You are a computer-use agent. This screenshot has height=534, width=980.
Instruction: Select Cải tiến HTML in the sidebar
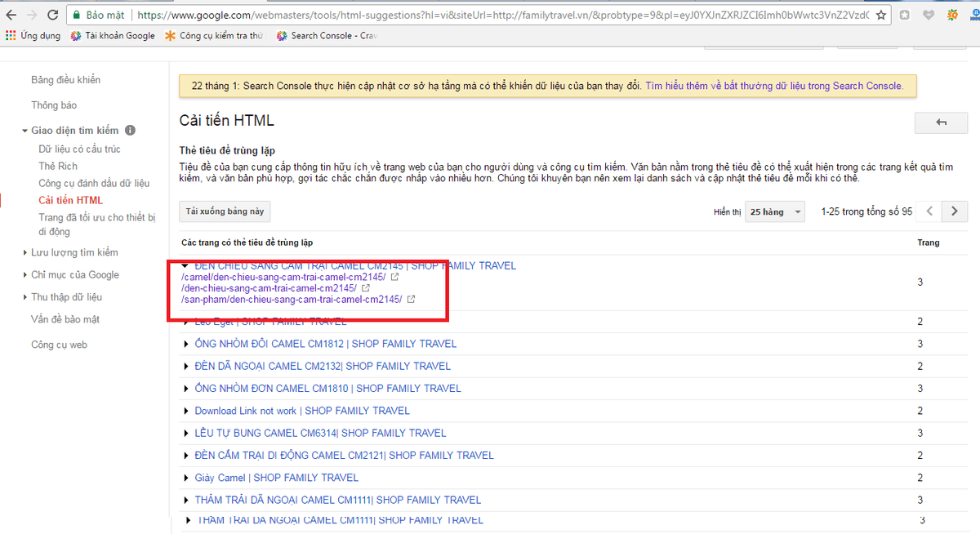click(71, 200)
